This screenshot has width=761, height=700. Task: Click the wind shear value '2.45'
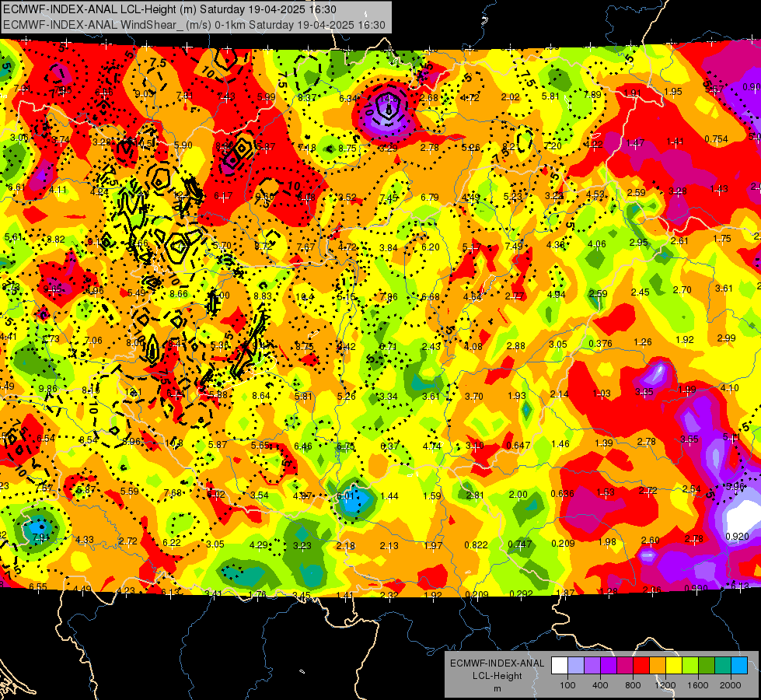pyautogui.click(x=641, y=292)
